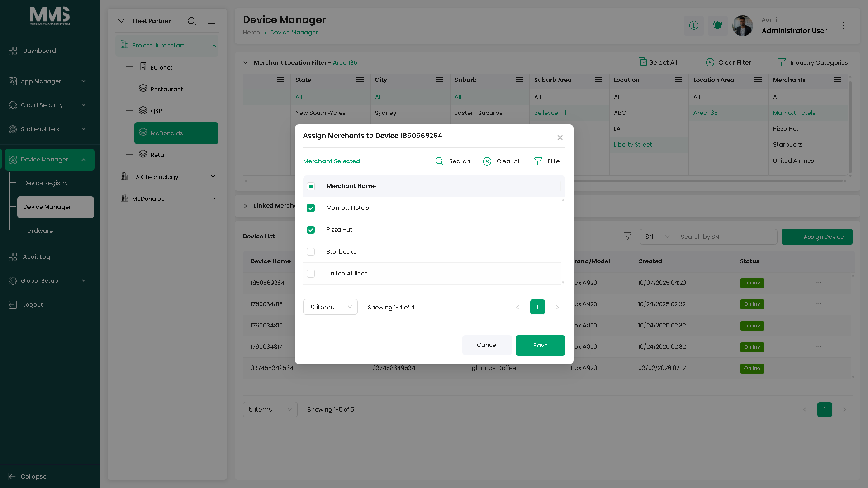This screenshot has width=868, height=488.
Task: Select Bellevue Hill in Suburb Area column
Action: [x=551, y=113]
